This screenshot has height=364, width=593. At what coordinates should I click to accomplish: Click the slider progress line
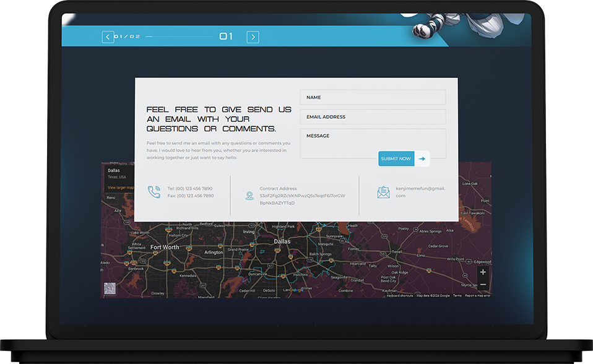pyautogui.click(x=179, y=37)
